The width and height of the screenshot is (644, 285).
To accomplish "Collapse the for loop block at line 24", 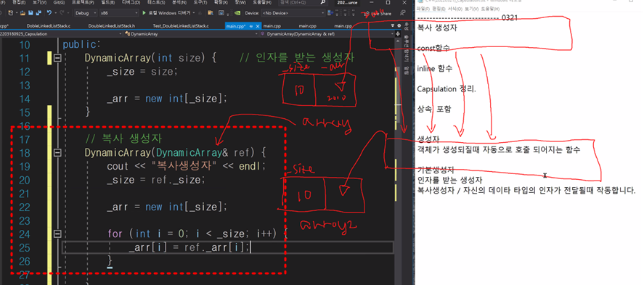I will point(57,234).
